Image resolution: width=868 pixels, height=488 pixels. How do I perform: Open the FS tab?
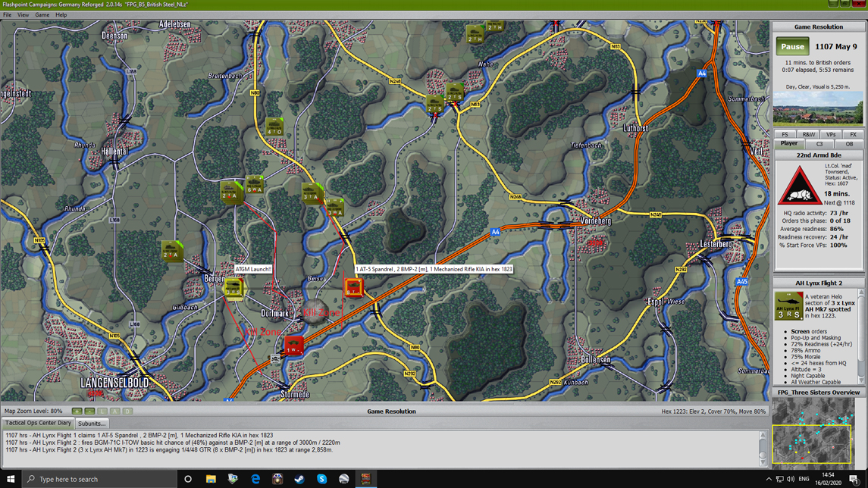[x=785, y=134]
